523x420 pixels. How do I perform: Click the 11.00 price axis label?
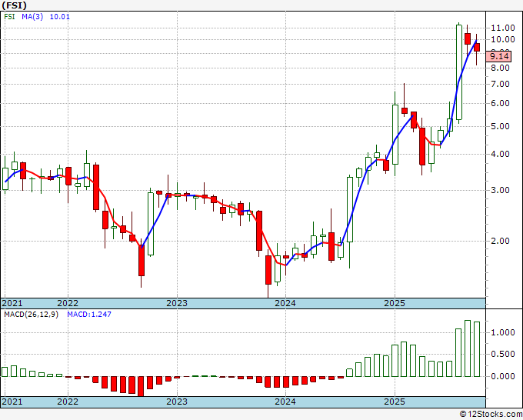coord(503,28)
